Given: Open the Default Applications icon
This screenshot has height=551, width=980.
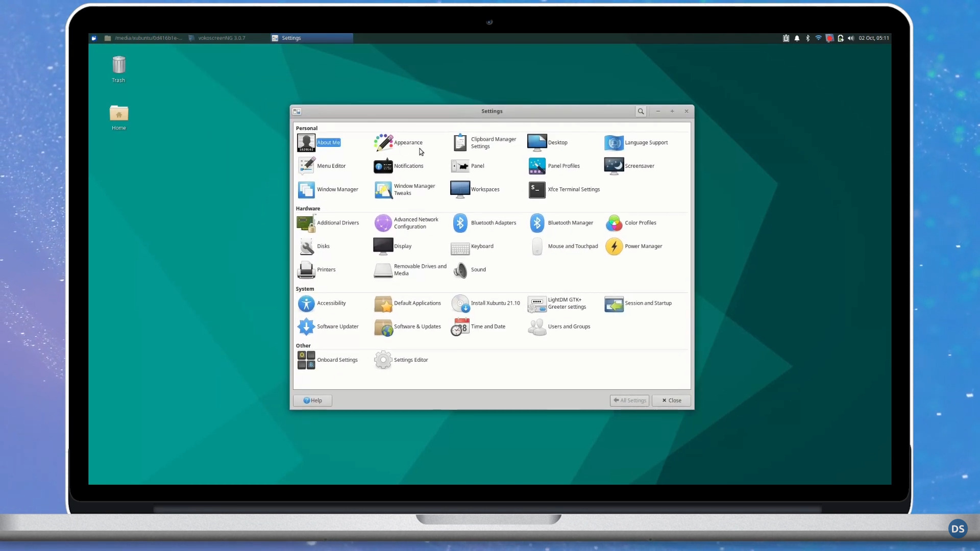Looking at the screenshot, I should point(383,304).
